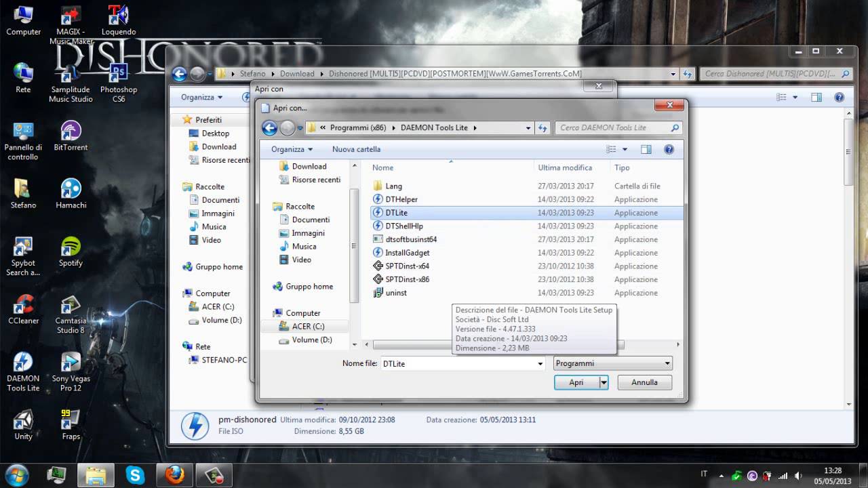Select the SPTDinst-x86 file
The width and height of the screenshot is (868, 488).
point(407,279)
